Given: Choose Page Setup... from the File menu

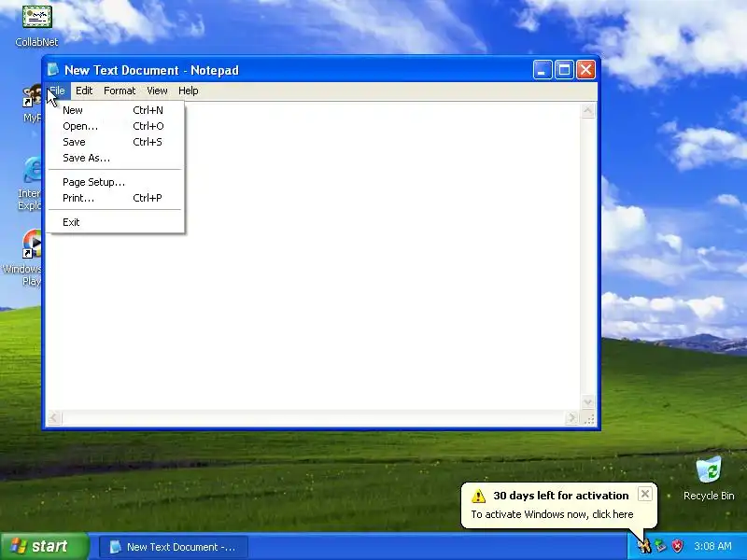Looking at the screenshot, I should (116, 182).
